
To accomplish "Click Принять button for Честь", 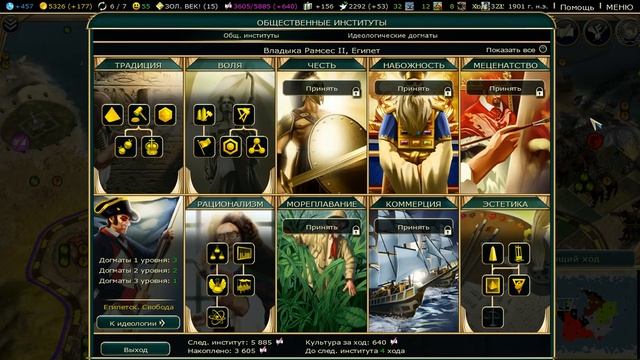I will pos(322,89).
